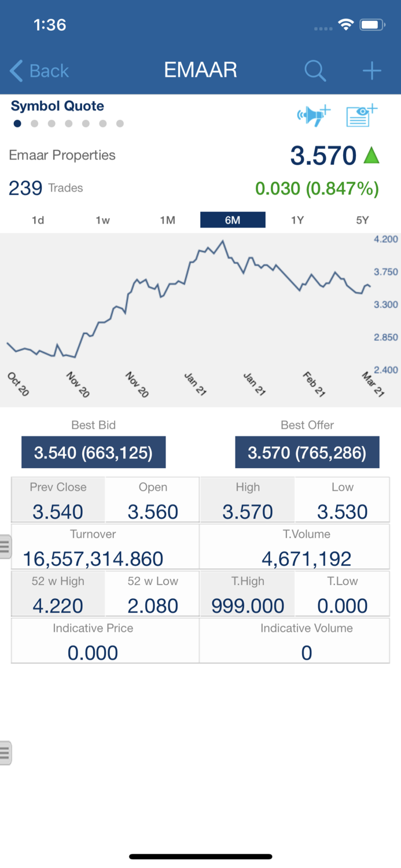401x868 pixels.
Task: Select the second page indicator dot
Action: [x=34, y=123]
